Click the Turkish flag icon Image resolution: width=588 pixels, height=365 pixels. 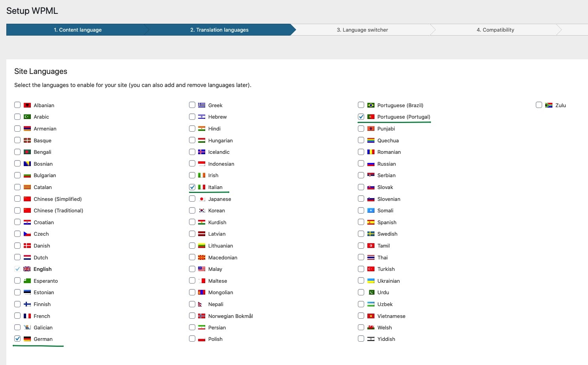(371, 269)
